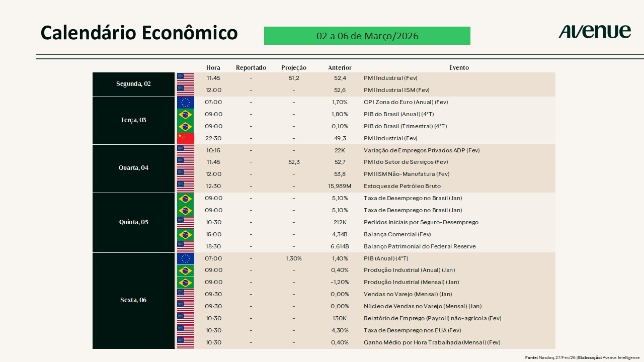Image resolution: width=644 pixels, height=362 pixels.
Task: Click US flag on Payroll não-agrícola row
Action: (185, 318)
